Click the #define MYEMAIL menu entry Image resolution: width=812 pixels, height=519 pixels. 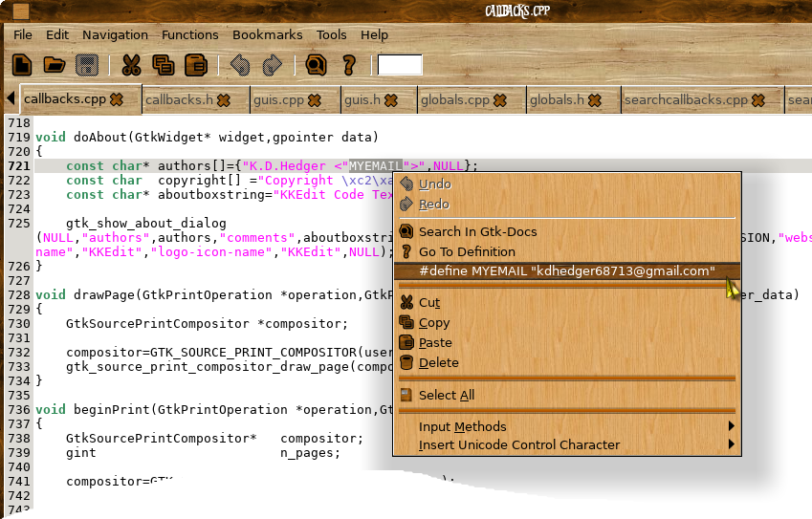(x=567, y=271)
